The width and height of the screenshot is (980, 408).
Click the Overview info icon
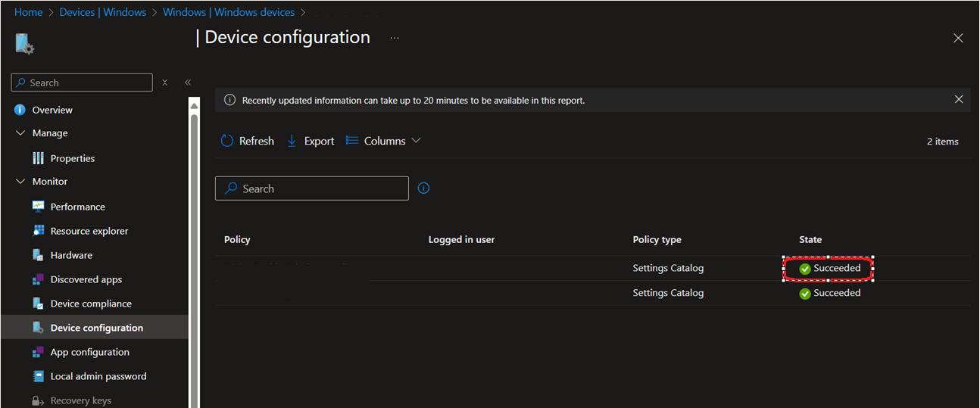pyautogui.click(x=20, y=110)
